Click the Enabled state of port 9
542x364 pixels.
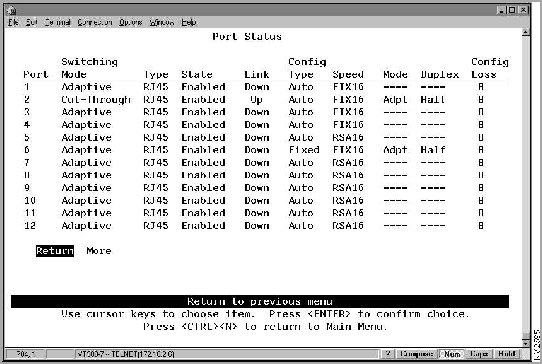[203, 187]
